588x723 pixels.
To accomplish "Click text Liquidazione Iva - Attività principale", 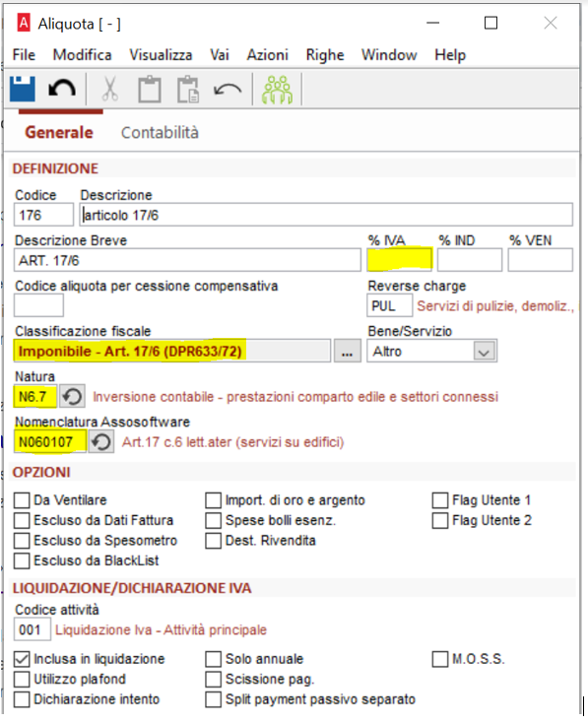I will [x=161, y=629].
